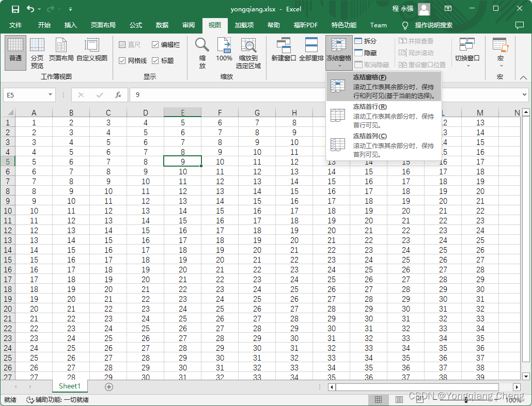Click horizontal scrollbar right arrow
532x406 pixels.
[x=517, y=387]
